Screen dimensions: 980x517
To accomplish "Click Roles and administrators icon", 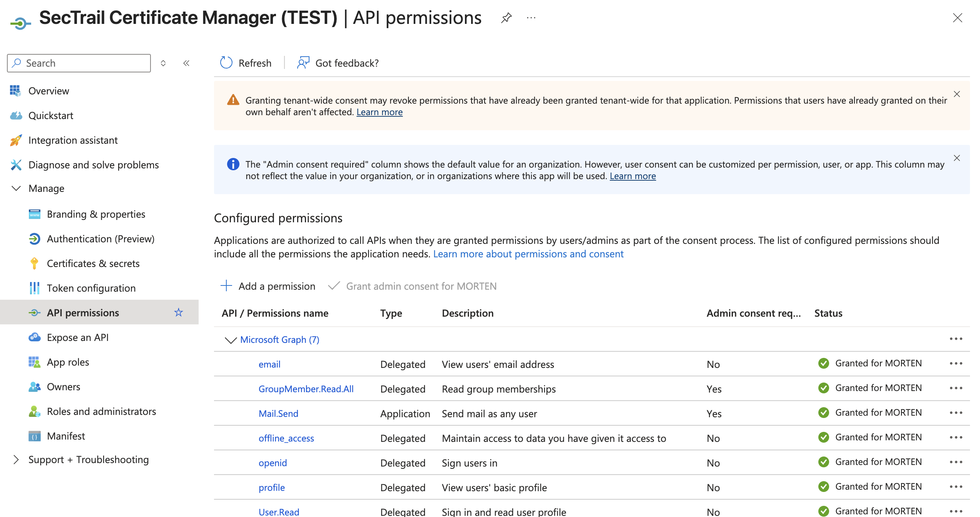I will point(34,411).
